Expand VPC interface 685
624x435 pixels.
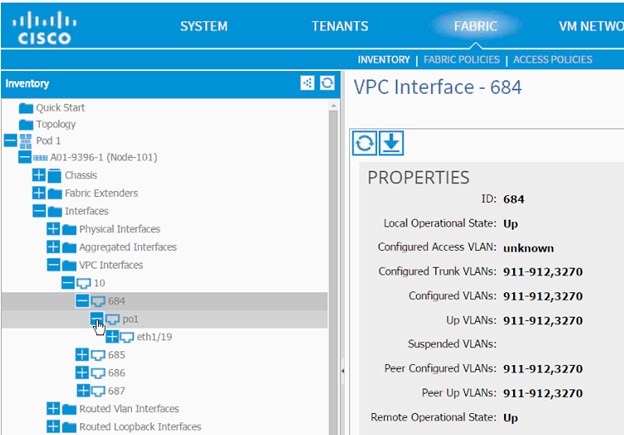pyautogui.click(x=82, y=355)
